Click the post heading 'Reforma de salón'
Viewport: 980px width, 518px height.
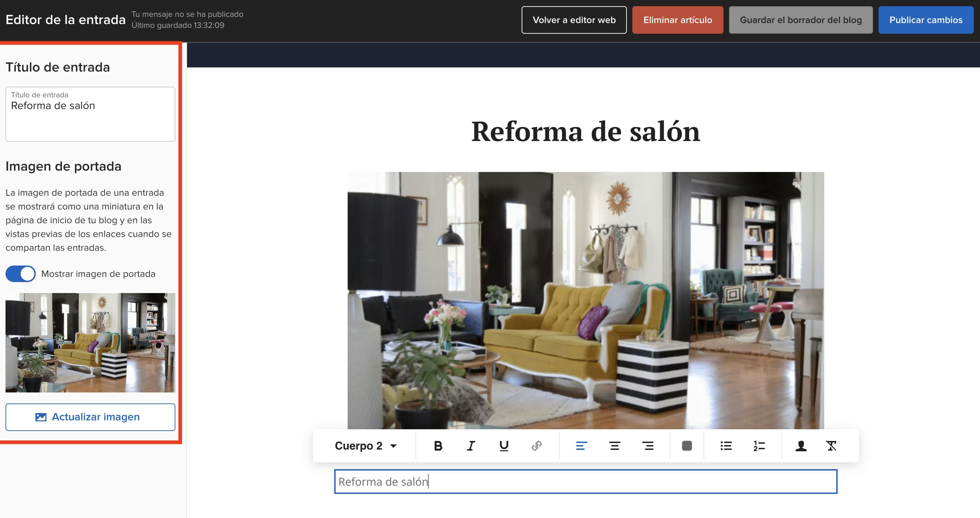tap(586, 132)
